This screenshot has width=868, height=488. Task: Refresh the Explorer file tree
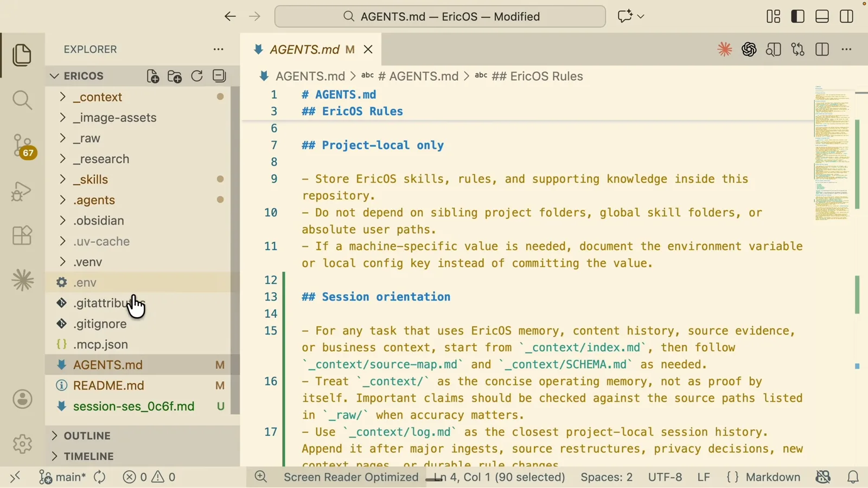(x=197, y=76)
